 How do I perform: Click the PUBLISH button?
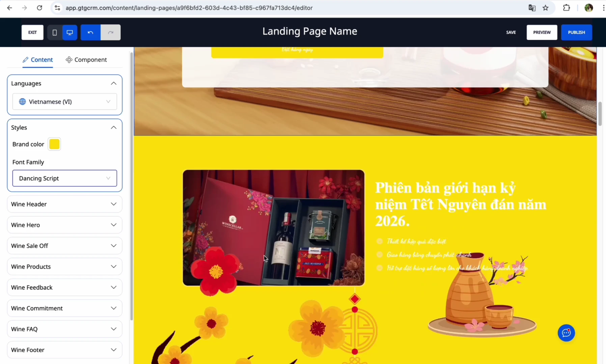576,32
